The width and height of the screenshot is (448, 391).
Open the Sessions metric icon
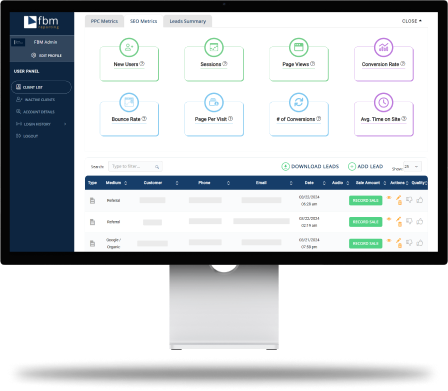(214, 47)
